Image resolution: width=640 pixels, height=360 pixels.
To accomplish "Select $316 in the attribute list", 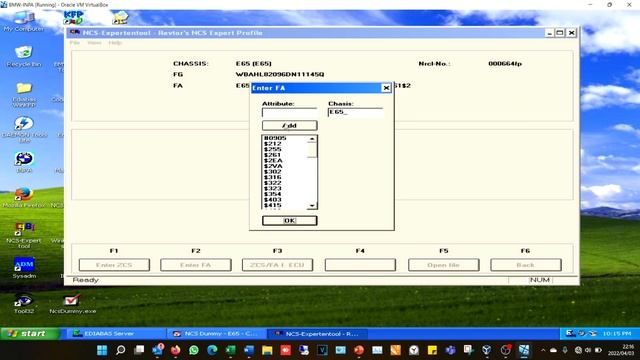I will pos(273,178).
